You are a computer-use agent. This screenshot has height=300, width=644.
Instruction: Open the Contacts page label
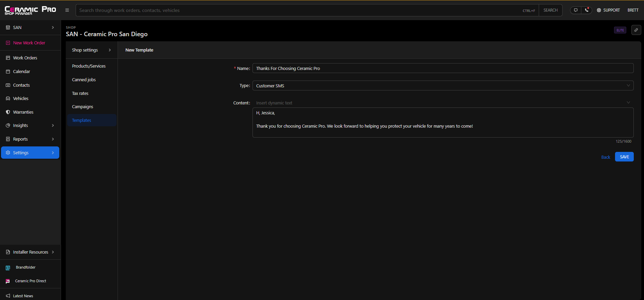point(21,85)
